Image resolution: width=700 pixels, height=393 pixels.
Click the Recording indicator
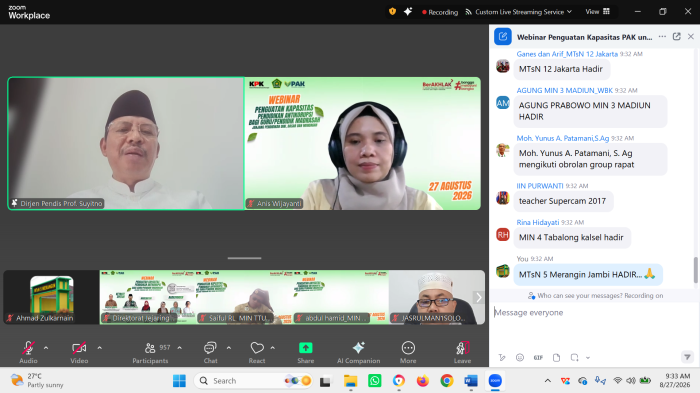pos(440,12)
